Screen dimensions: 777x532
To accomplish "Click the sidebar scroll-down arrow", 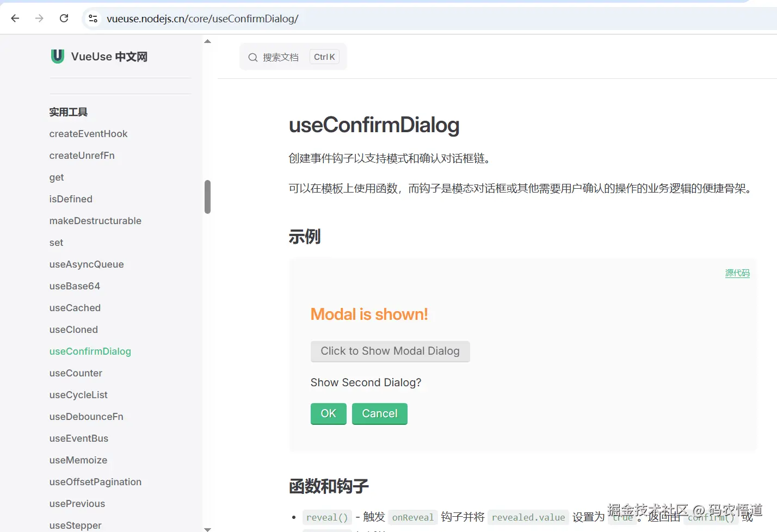I will pos(207,529).
